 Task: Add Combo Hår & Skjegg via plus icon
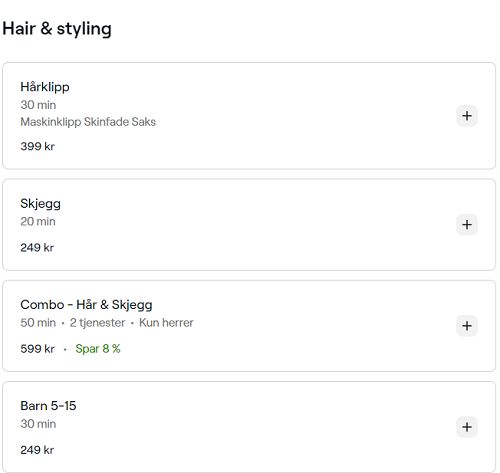click(x=467, y=326)
